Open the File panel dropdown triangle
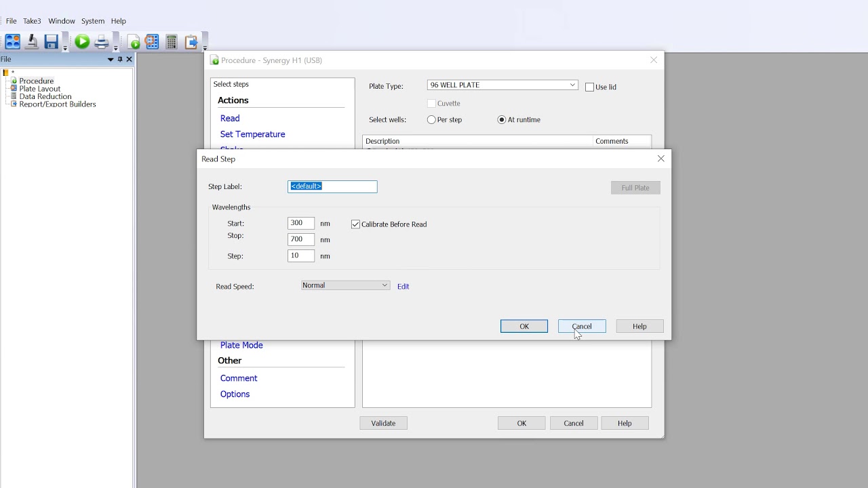868x488 pixels. point(111,60)
